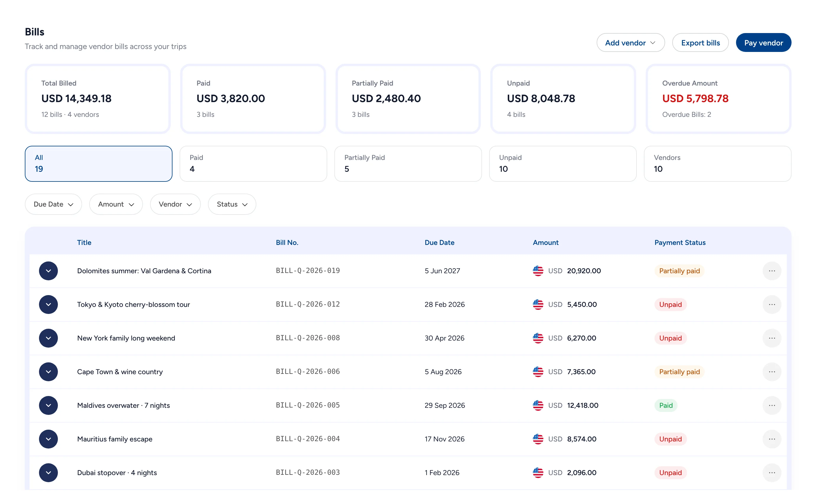Image resolution: width=814 pixels, height=504 pixels.
Task: Click the Total Billed summary card
Action: point(98,99)
